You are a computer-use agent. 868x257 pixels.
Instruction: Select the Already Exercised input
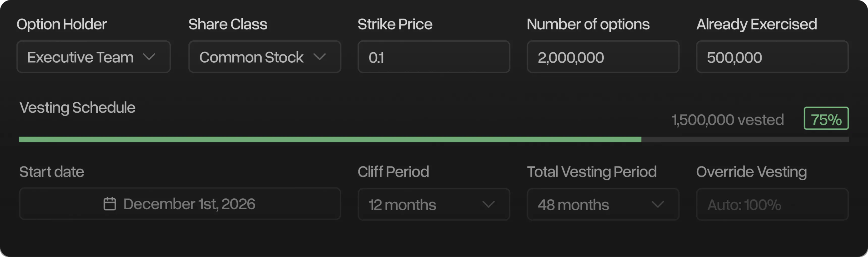pyautogui.click(x=772, y=57)
